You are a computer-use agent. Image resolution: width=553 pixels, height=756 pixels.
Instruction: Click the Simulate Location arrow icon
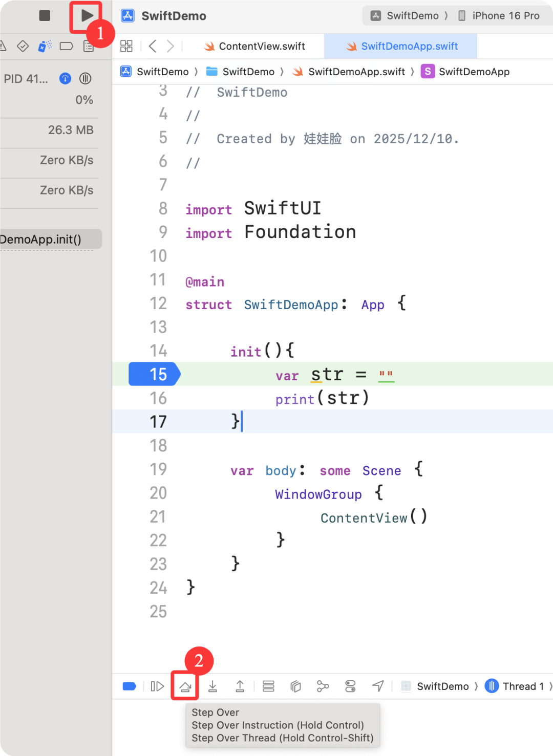coord(377,686)
